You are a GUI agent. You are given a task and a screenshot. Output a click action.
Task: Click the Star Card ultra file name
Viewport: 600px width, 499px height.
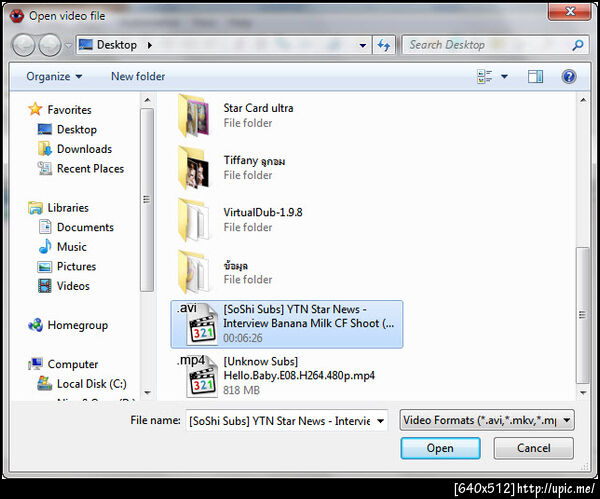[x=258, y=108]
